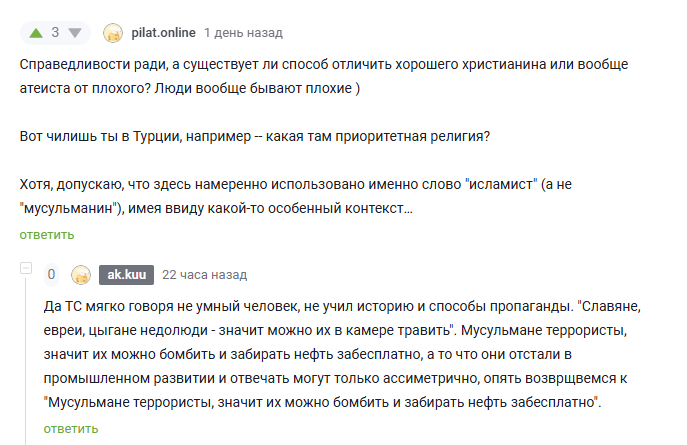The width and height of the screenshot is (687, 445).
Task: Click the pilat.online user avatar
Action: (114, 33)
